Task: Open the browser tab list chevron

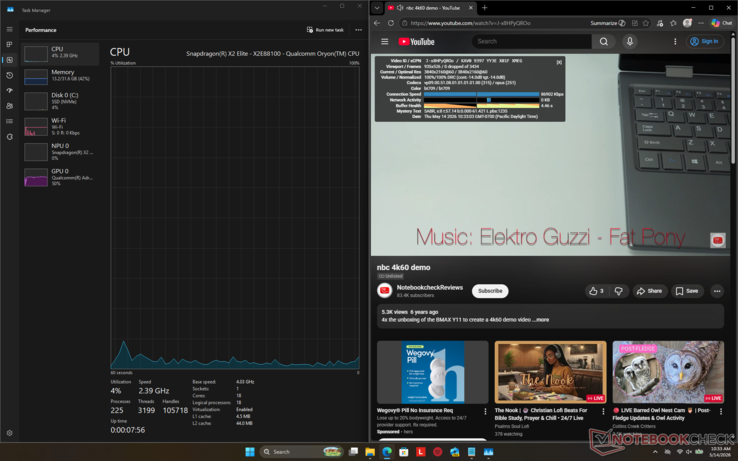Action: [x=377, y=8]
